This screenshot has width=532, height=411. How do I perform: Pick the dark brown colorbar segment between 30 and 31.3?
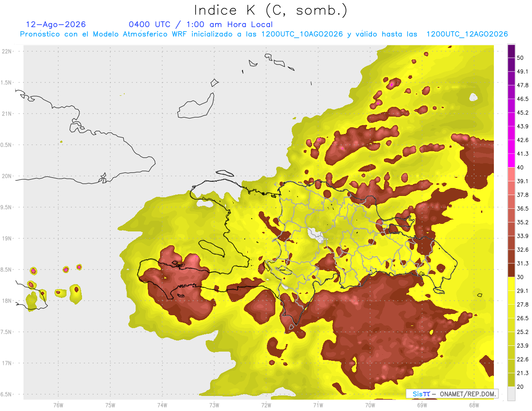point(511,270)
